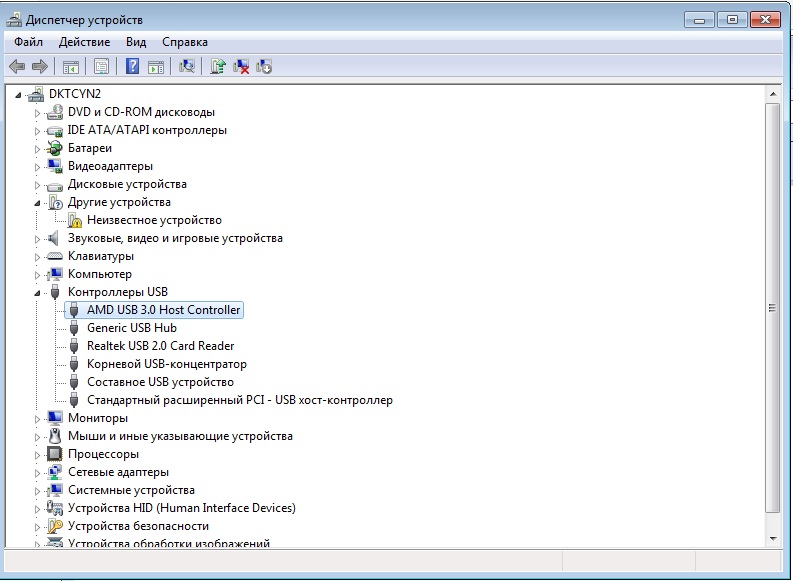Screen dimensions: 793x581
Task: Click the scrollbar down arrow
Action: coord(772,539)
